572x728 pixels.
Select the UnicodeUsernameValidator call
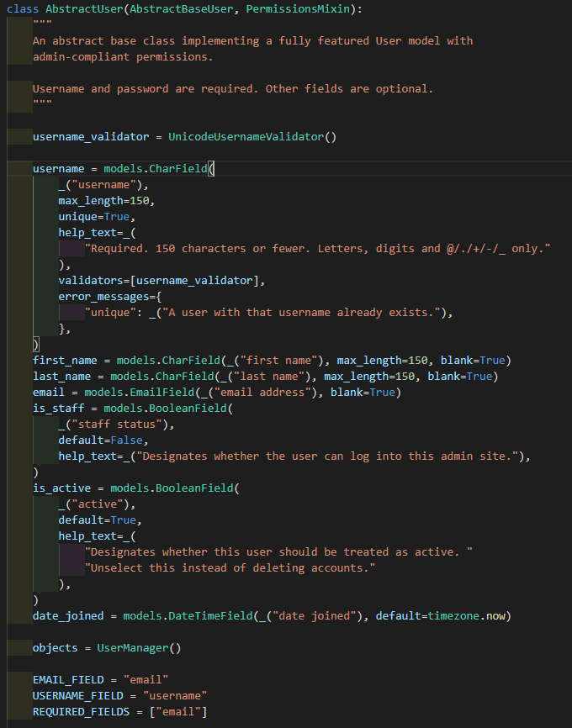tap(252, 136)
